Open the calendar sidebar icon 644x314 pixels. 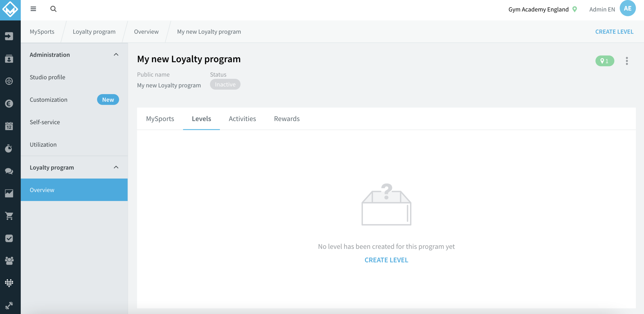(x=9, y=126)
